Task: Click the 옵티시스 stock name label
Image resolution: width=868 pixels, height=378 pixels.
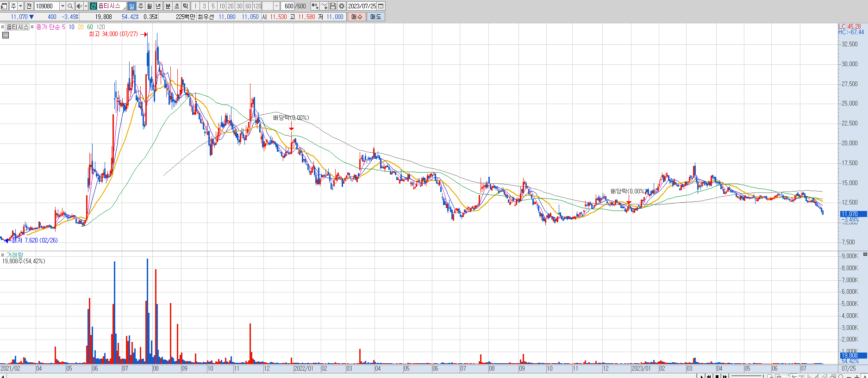Action: (x=109, y=6)
